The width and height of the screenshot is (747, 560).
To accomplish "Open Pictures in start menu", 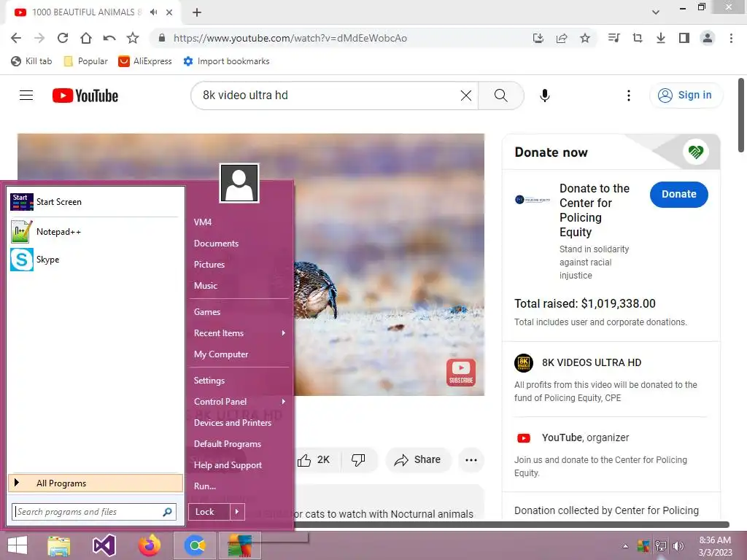I will [209, 265].
